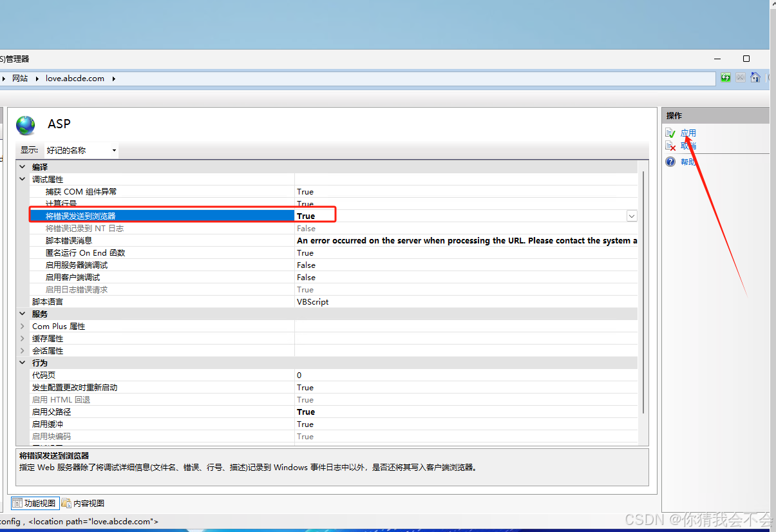Click the 脚本错误消息 value text
This screenshot has width=776, height=532.
click(467, 240)
